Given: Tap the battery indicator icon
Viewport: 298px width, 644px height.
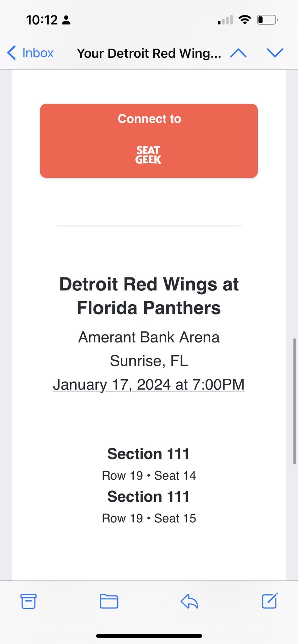Looking at the screenshot, I should [x=267, y=20].
